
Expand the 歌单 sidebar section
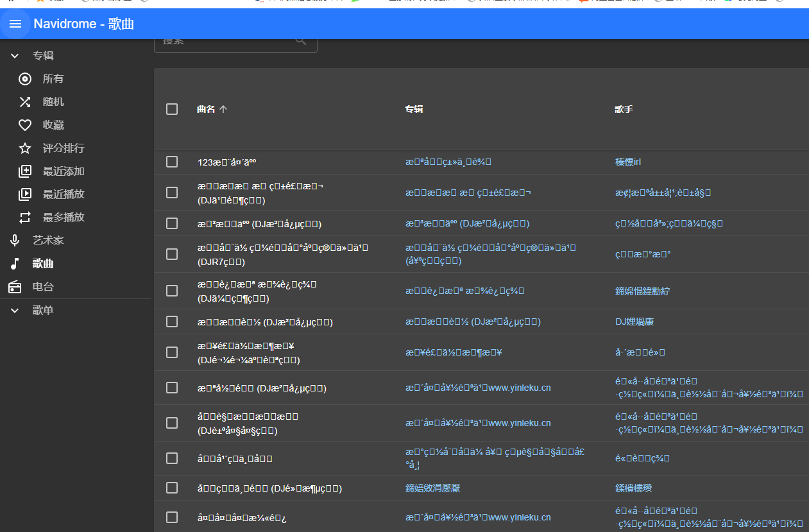click(x=15, y=311)
